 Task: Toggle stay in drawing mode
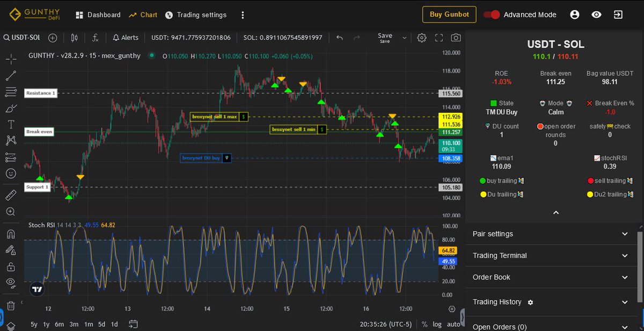point(11,250)
